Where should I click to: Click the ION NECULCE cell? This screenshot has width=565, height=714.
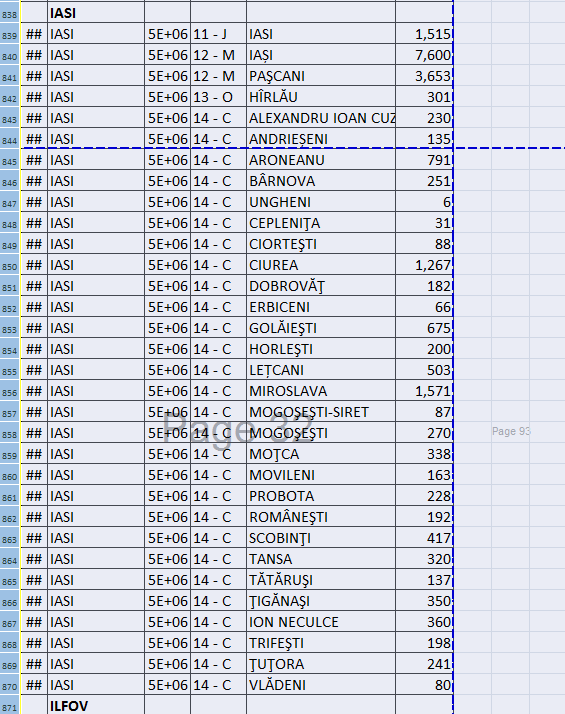[x=321, y=622]
